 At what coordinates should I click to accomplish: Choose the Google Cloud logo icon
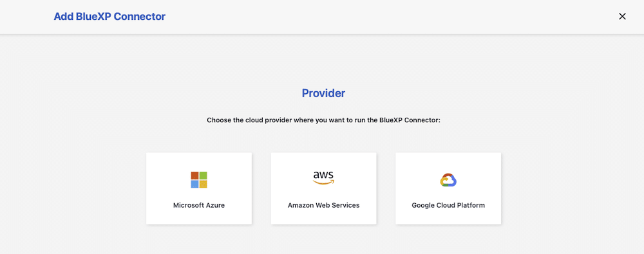tap(448, 180)
